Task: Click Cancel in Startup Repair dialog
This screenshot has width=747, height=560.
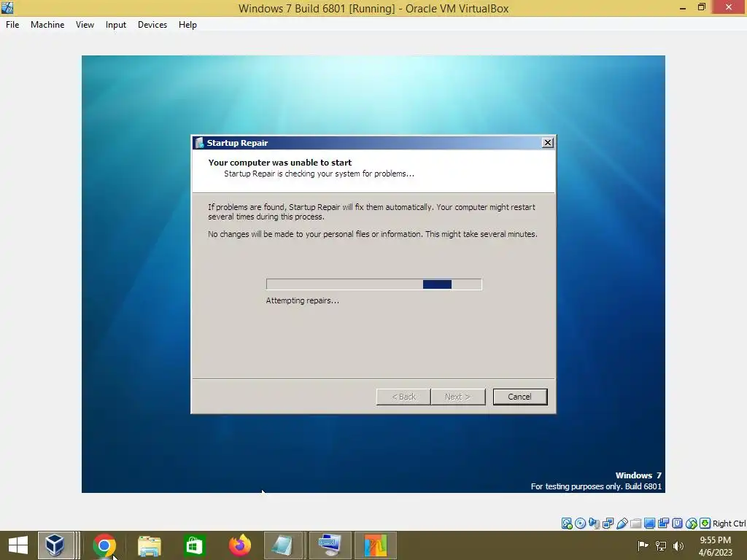Action: pos(519,397)
